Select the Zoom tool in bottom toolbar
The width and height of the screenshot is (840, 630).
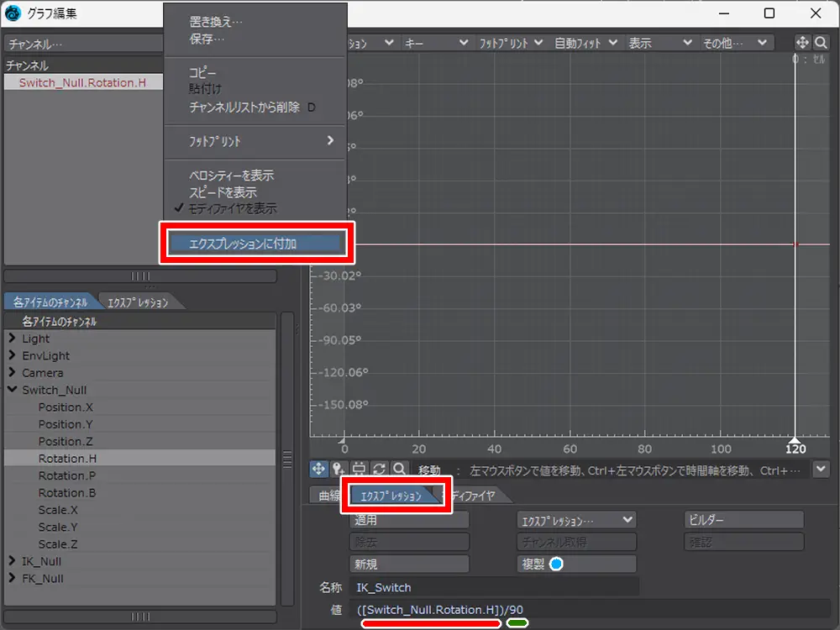coord(400,470)
